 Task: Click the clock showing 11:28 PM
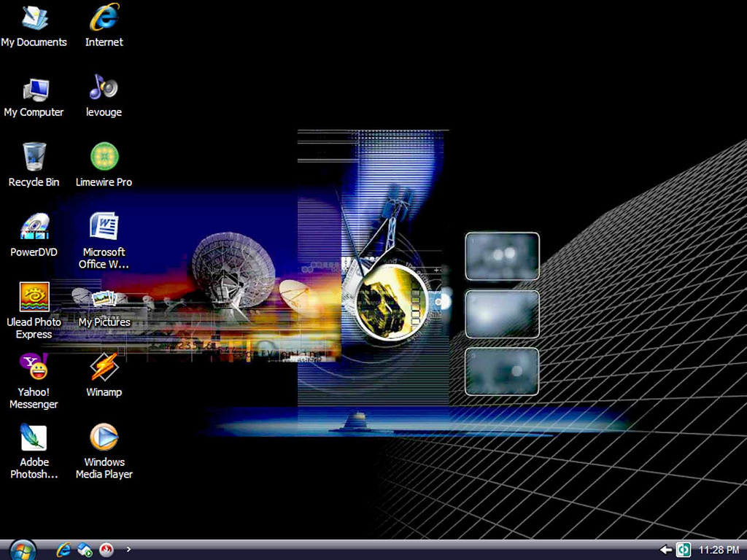(717, 550)
